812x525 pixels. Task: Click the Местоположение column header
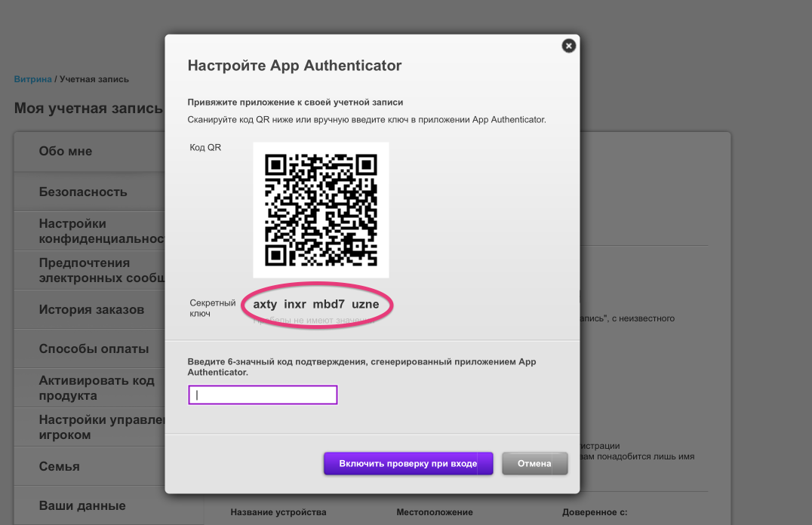tap(435, 512)
